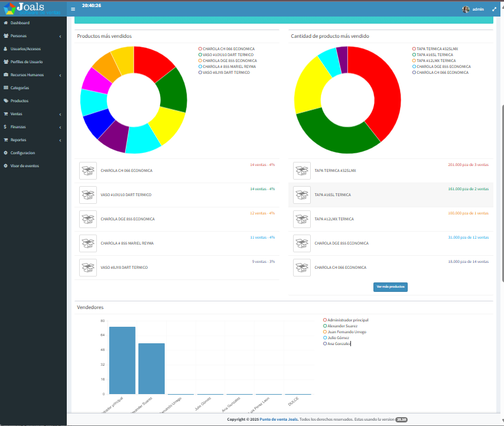Screen dimensions: 504x426
Task: Follow the Punto de venta Joals link
Action: click(x=279, y=420)
